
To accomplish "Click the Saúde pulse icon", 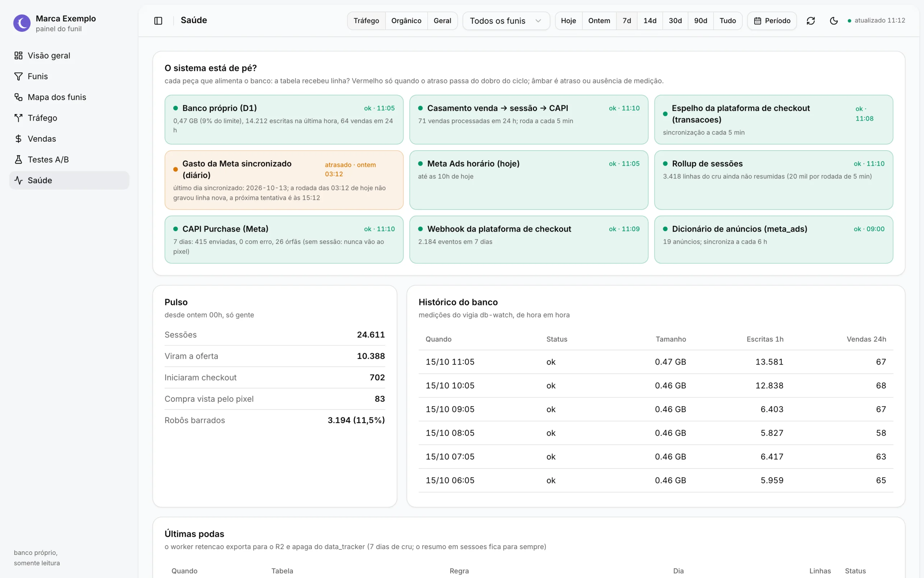I will (18, 180).
